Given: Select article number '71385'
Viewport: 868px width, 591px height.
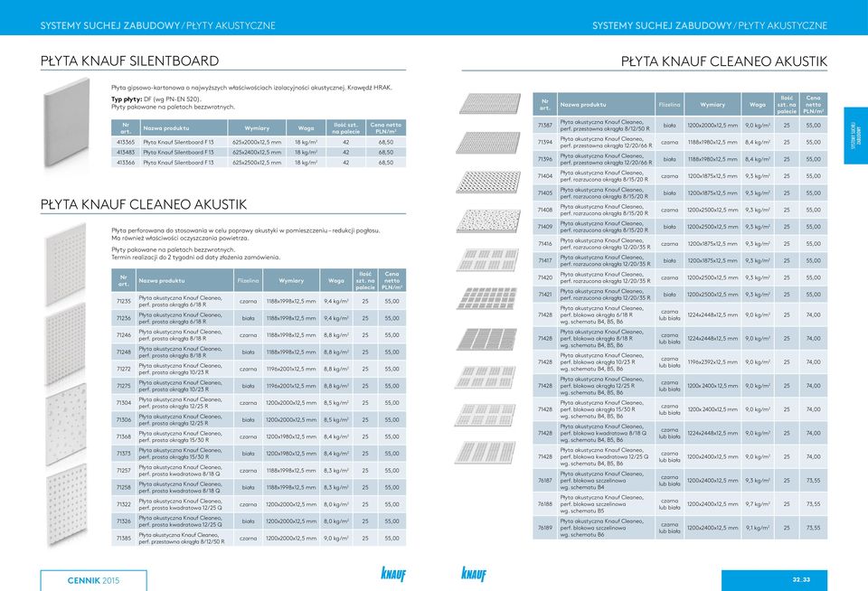Looking at the screenshot, I should [124, 539].
